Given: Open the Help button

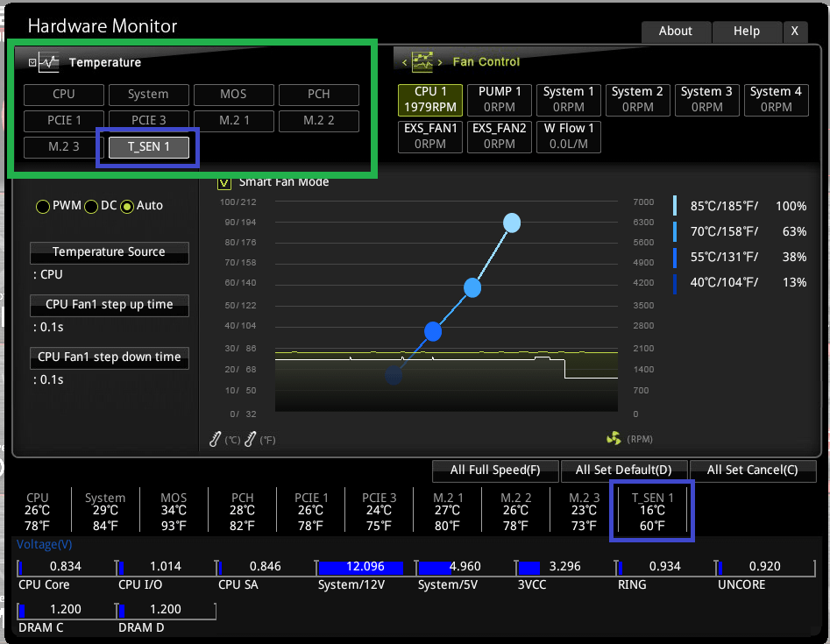Looking at the screenshot, I should pyautogui.click(x=747, y=32).
